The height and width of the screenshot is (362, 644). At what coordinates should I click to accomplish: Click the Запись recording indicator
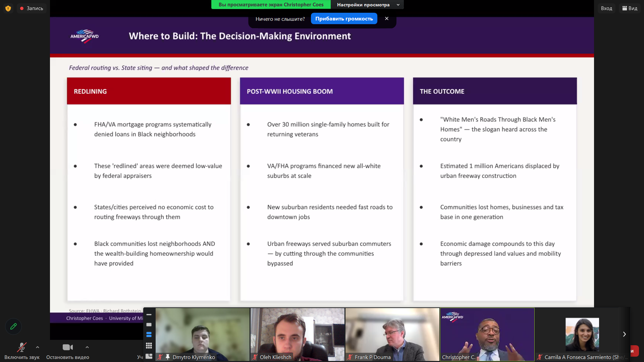tap(32, 8)
